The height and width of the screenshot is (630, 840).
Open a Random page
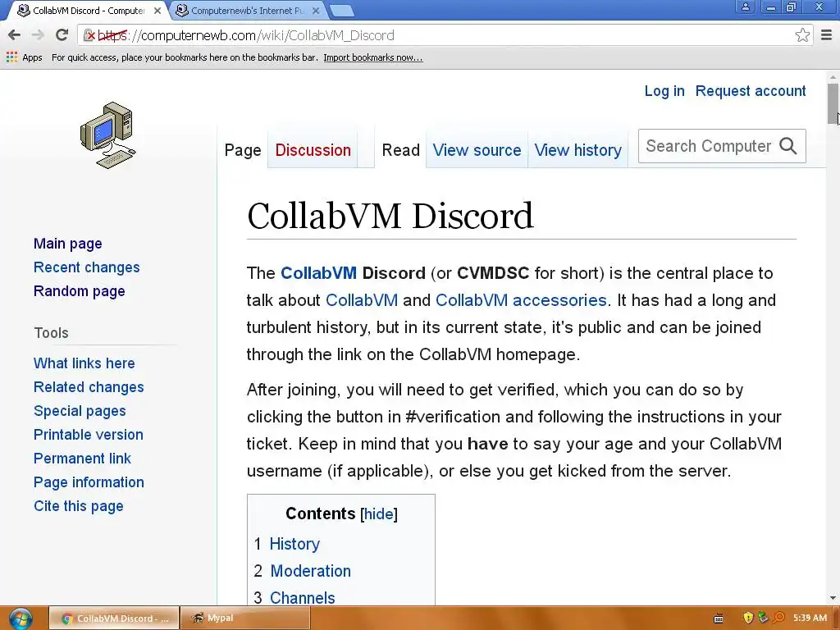(80, 291)
